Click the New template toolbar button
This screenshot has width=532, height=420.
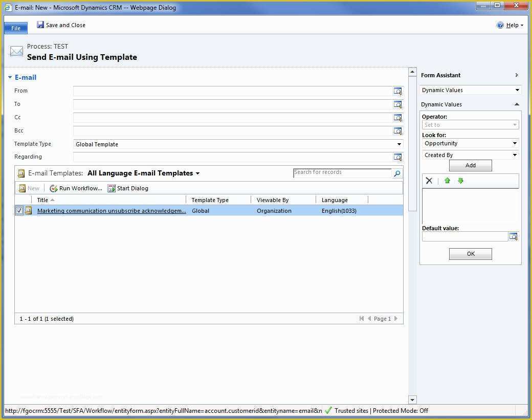(29, 188)
